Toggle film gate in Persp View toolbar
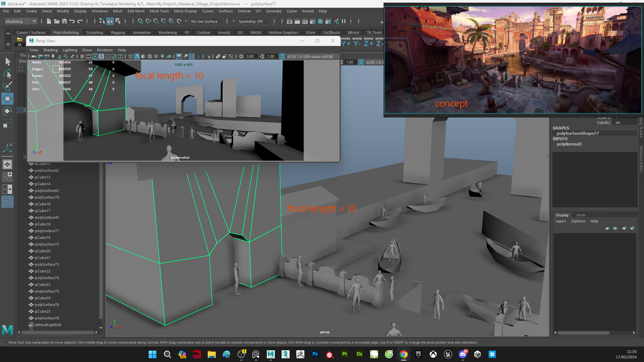644x362 pixels. pos(89,56)
